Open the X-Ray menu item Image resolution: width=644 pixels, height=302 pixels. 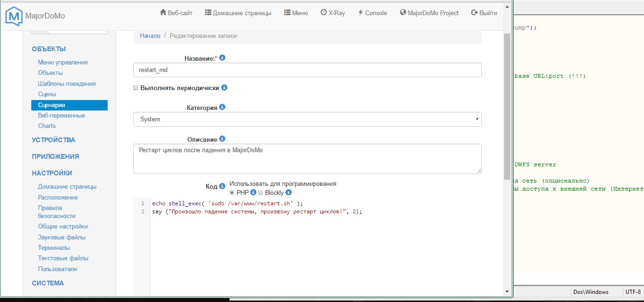332,13
